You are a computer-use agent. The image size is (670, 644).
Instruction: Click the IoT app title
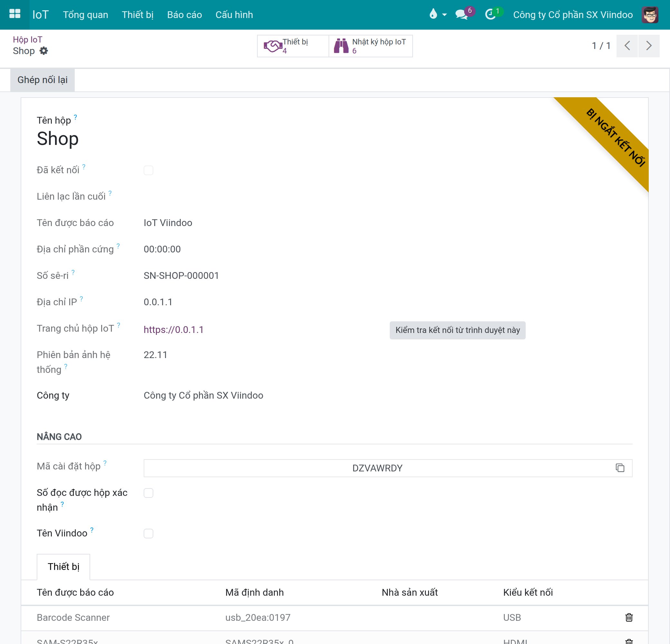pos(40,15)
